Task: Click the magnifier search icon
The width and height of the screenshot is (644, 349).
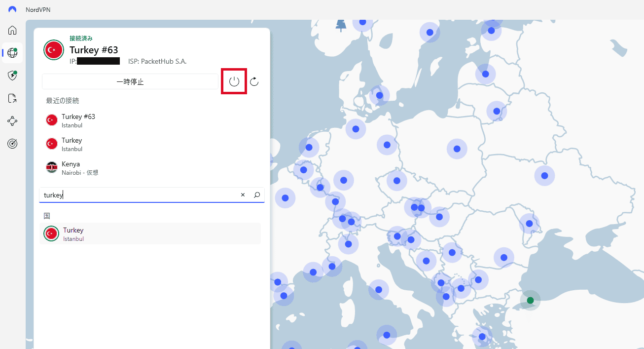Action: click(257, 195)
